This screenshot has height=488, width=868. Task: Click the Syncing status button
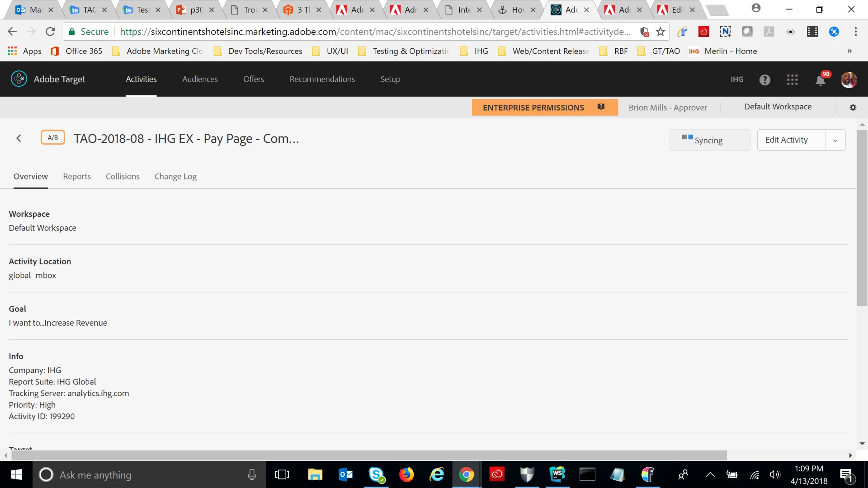709,140
